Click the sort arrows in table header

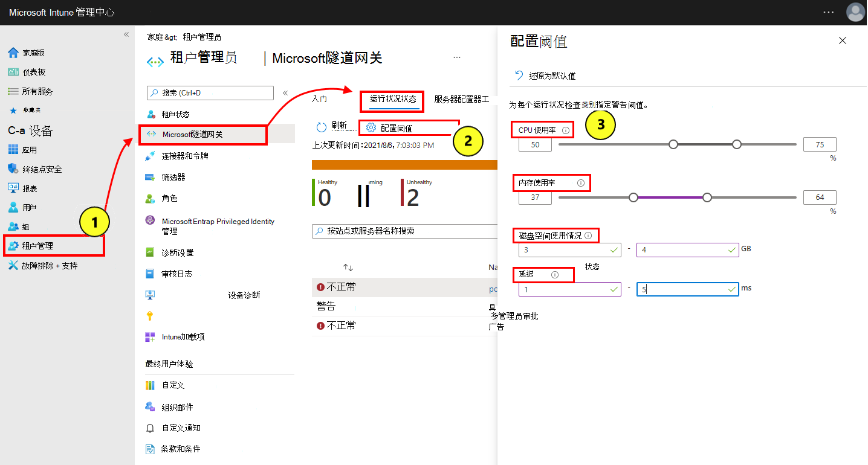[348, 267]
